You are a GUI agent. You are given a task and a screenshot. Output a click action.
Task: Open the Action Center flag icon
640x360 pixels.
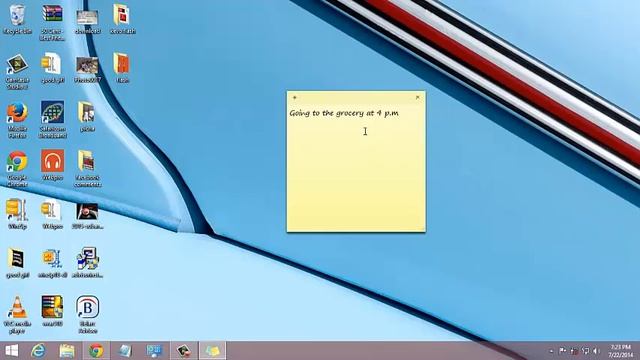click(562, 351)
